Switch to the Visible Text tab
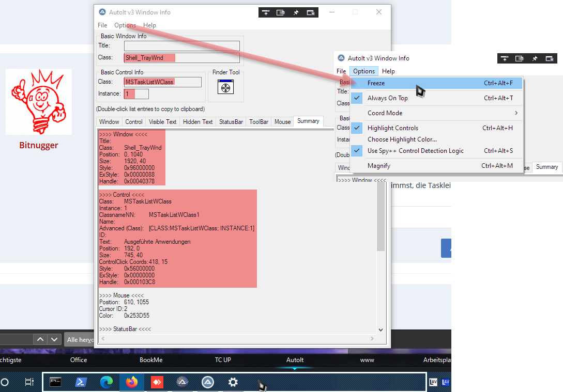The width and height of the screenshot is (563, 392). 162,122
